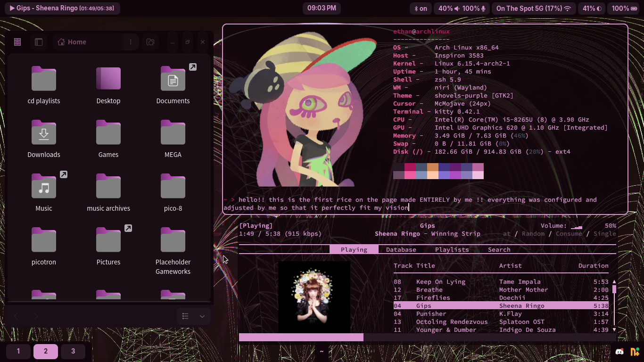The height and width of the screenshot is (362, 644).
Task: Open Discord from the system tray
Action: pos(619,352)
